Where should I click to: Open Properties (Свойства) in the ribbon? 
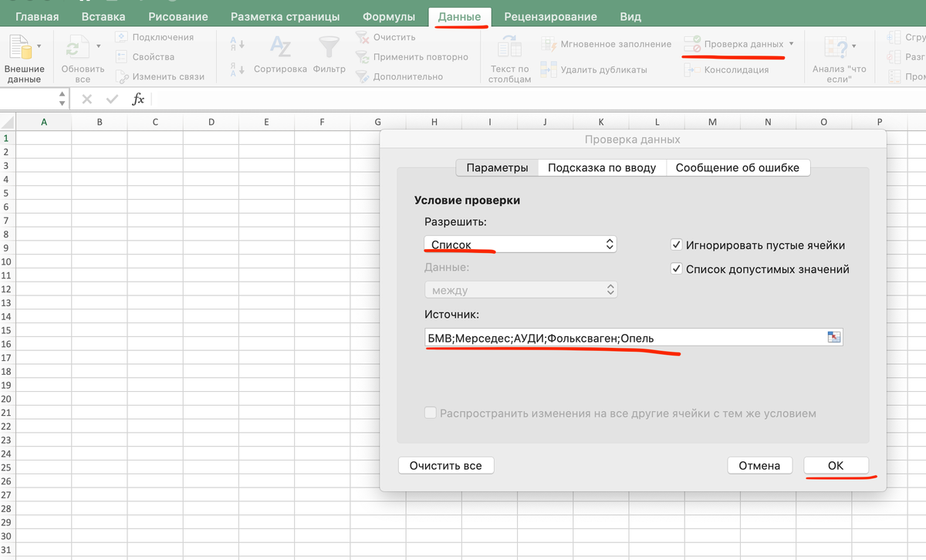click(x=144, y=56)
